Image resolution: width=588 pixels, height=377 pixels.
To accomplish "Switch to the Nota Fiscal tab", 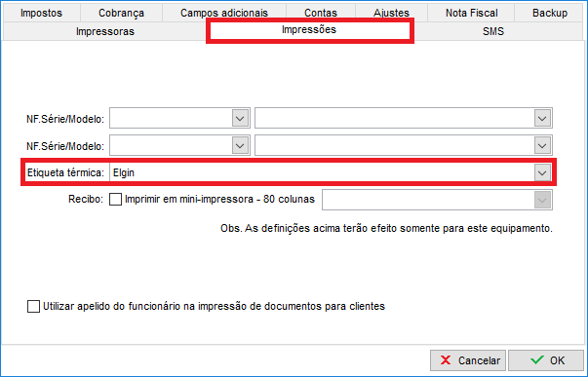I will tap(471, 13).
